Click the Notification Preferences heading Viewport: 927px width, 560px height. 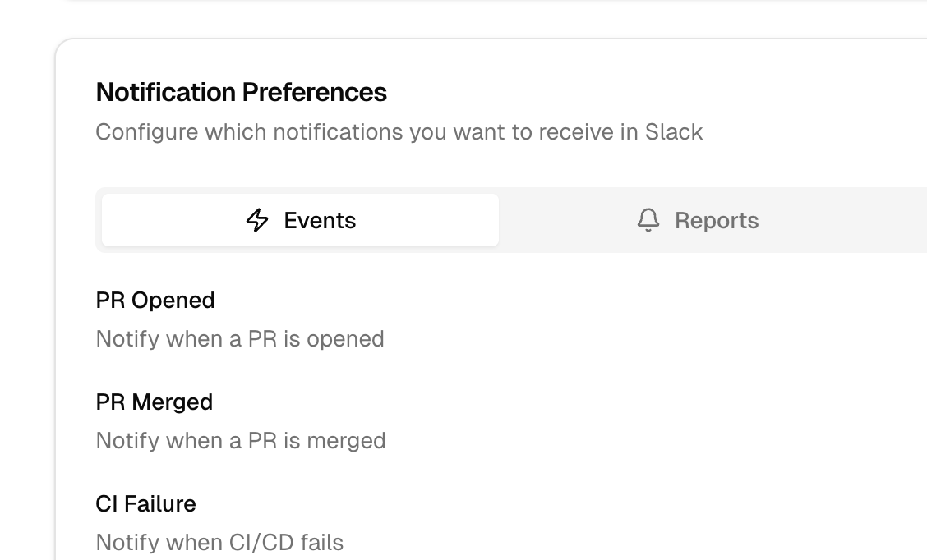pyautogui.click(x=241, y=92)
